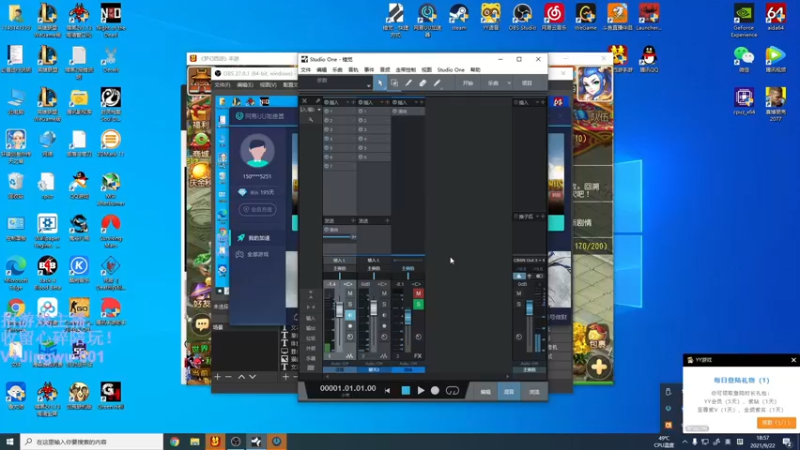This screenshot has height=450, width=800.
Task: Expand channel 2 Inserts dropdown arrow
Action: pos(382,103)
